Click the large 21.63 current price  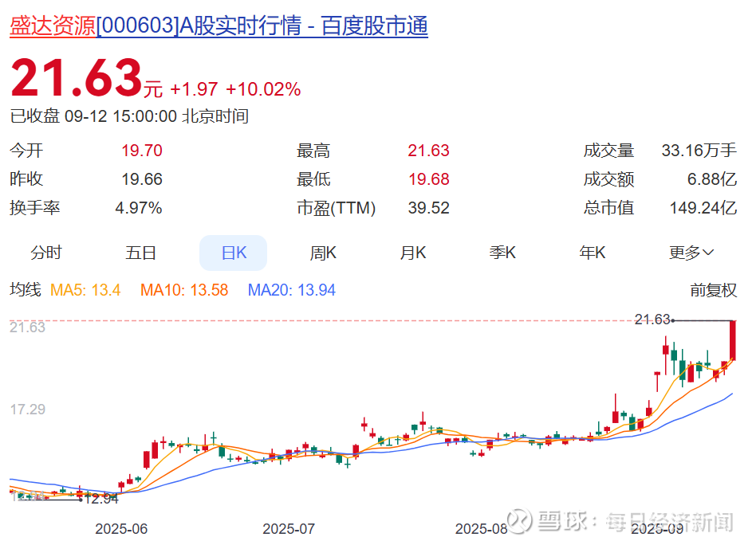click(x=77, y=77)
